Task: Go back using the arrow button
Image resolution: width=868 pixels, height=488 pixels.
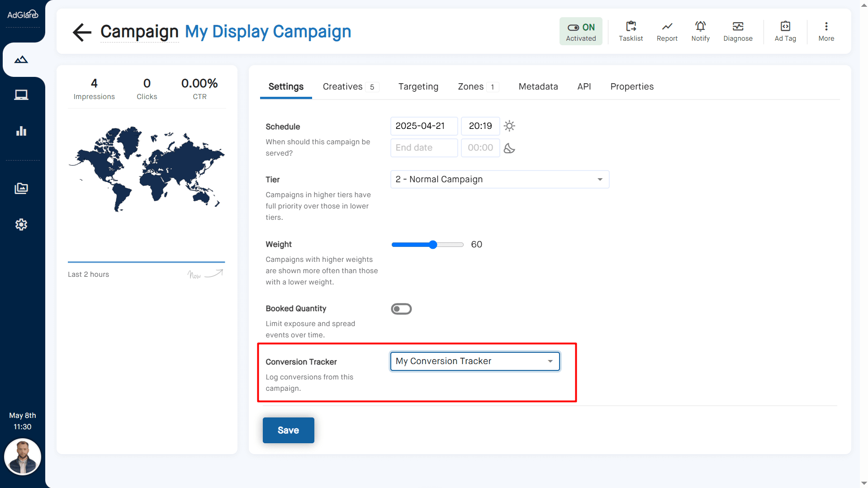Action: click(81, 32)
